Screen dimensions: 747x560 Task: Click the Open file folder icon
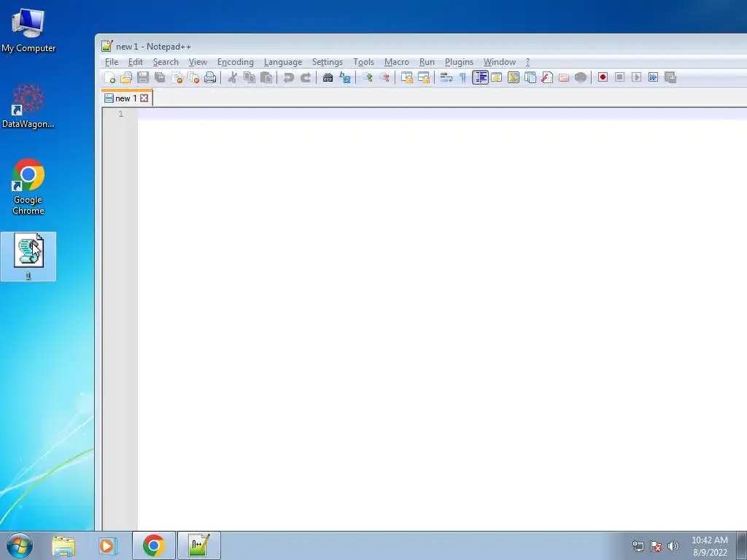pyautogui.click(x=125, y=77)
